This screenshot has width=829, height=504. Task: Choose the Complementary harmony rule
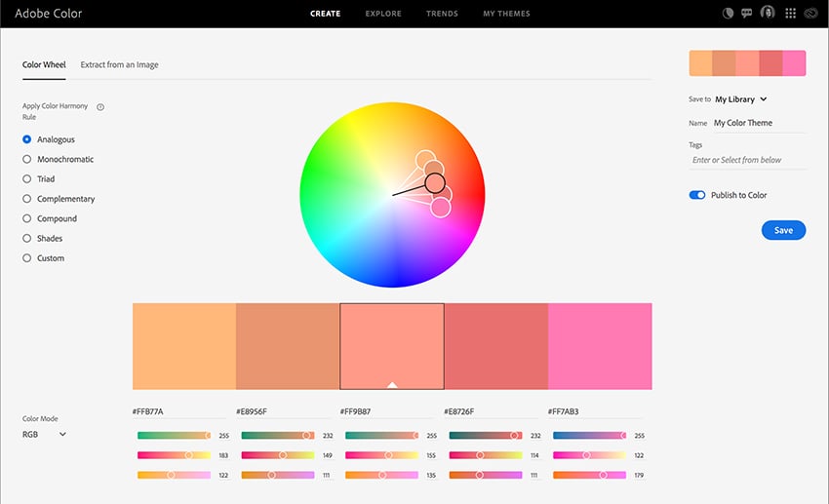(x=59, y=199)
